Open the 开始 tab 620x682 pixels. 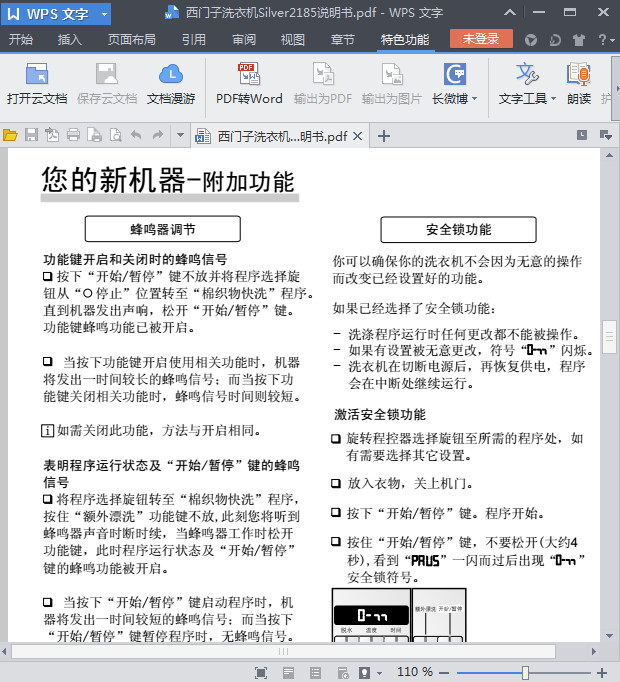[x=21, y=40]
